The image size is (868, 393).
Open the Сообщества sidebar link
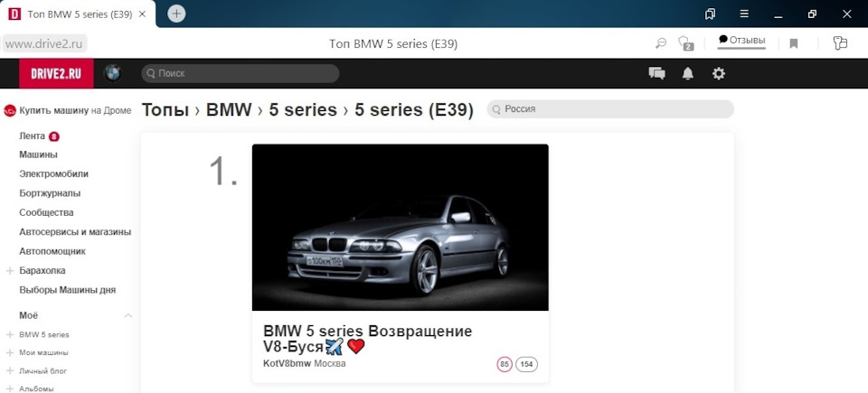pos(46,212)
